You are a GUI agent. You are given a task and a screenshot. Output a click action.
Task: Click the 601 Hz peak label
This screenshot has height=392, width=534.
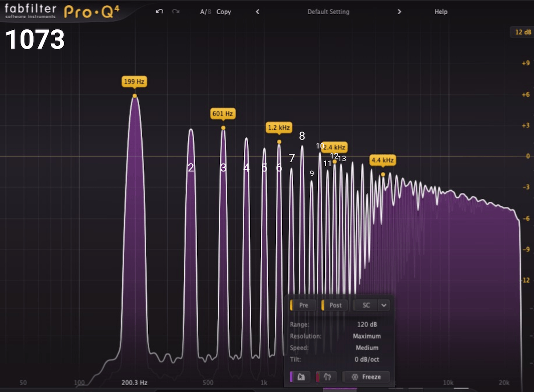pos(223,114)
